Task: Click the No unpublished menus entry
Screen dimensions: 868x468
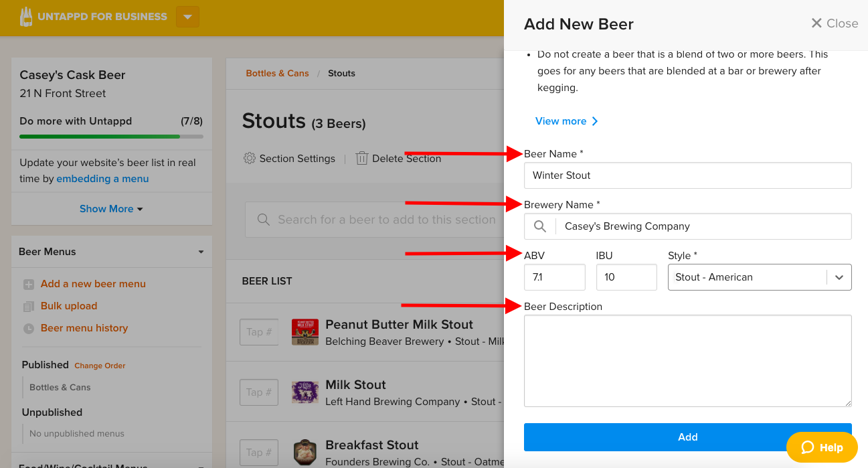Action: (x=77, y=434)
